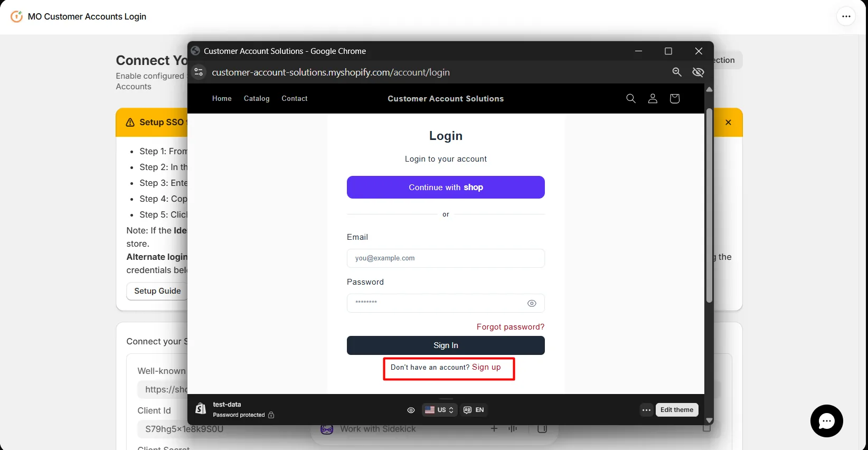Open the shopping cart icon
The height and width of the screenshot is (450, 868).
pyautogui.click(x=674, y=98)
